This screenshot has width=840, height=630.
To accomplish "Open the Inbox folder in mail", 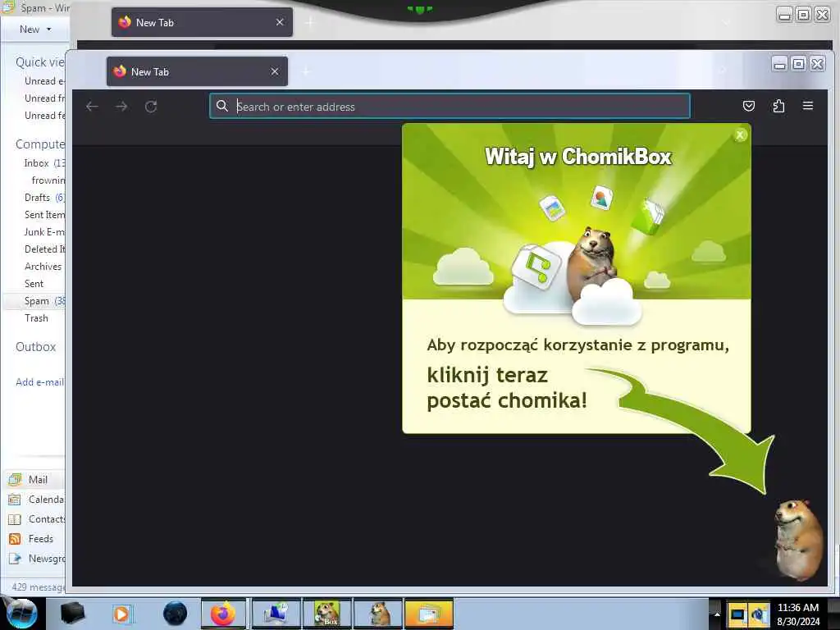I will 44,163.
